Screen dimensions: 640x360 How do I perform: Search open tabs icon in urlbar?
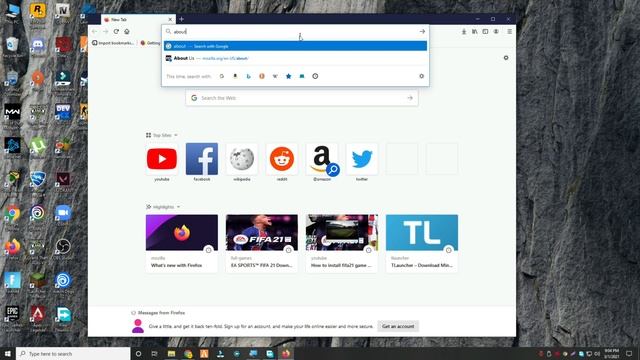[x=302, y=76]
